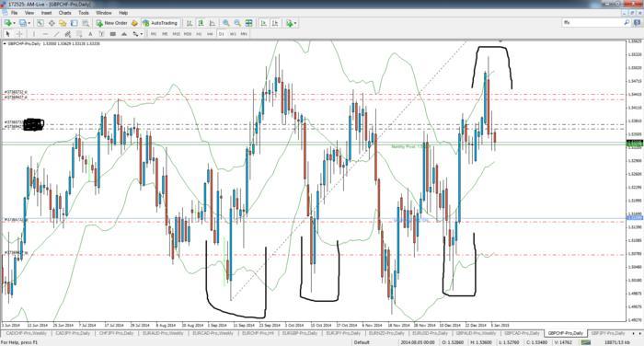Toggle the AutoTrading button
The height and width of the screenshot is (346, 644).
(x=159, y=23)
